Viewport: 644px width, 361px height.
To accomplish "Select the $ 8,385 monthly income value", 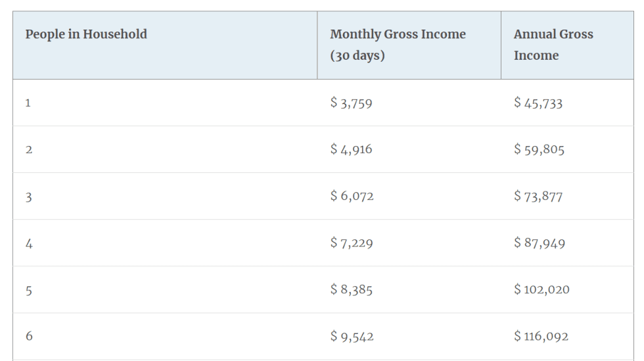I will click(352, 289).
